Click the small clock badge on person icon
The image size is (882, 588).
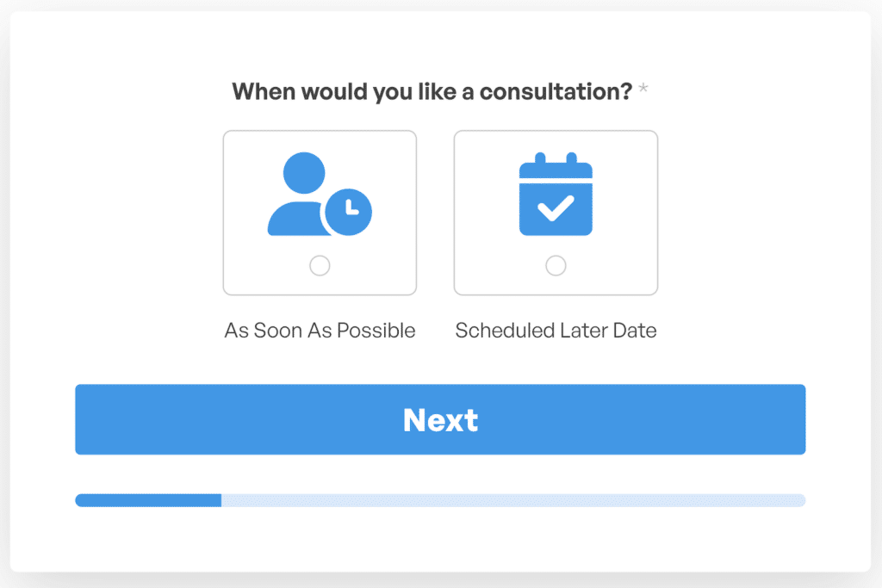click(x=347, y=211)
